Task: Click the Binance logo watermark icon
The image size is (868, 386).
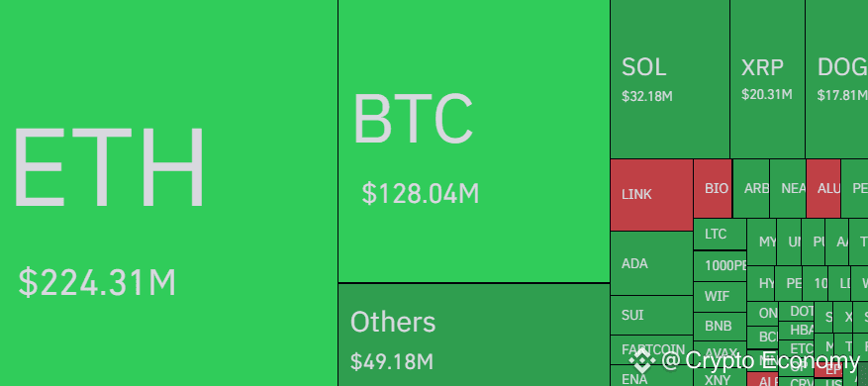Action: (x=642, y=361)
